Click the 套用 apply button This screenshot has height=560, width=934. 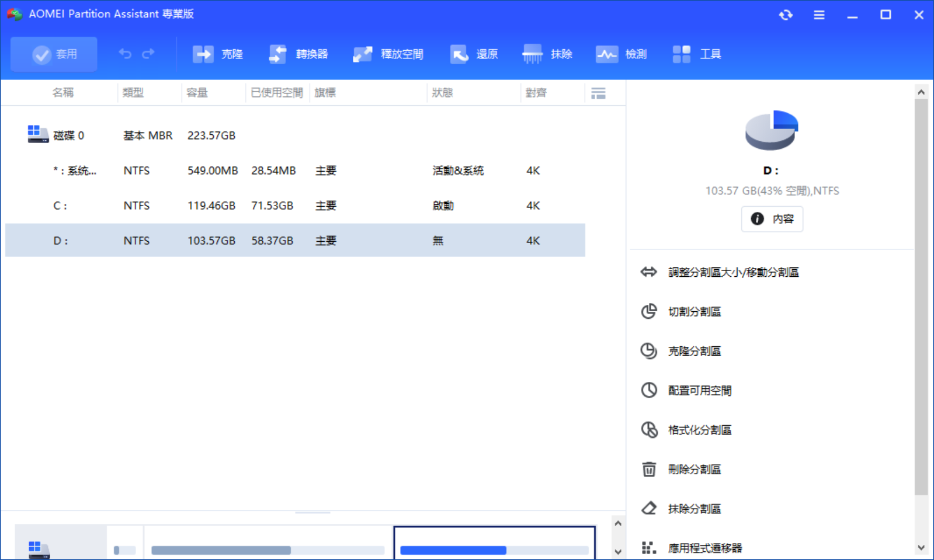click(54, 54)
